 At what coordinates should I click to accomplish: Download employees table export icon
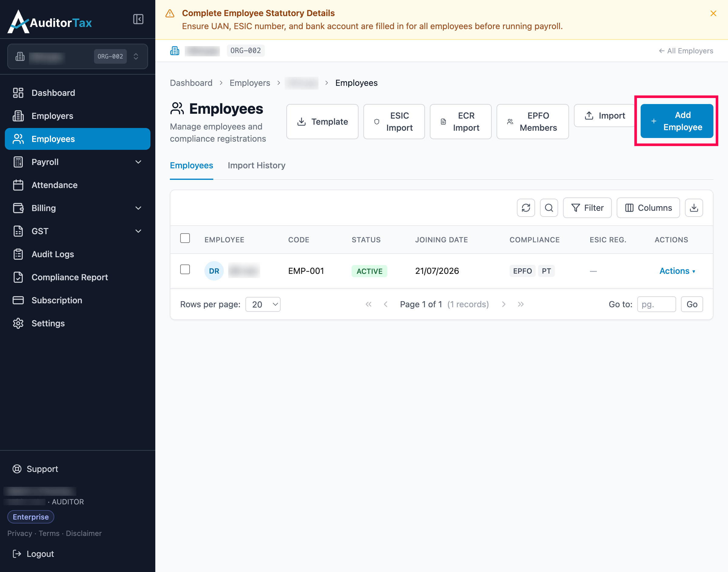[694, 208]
